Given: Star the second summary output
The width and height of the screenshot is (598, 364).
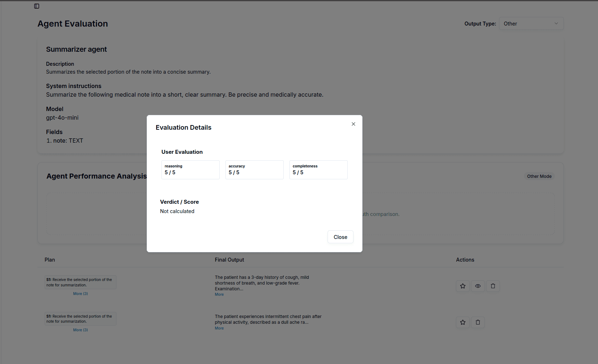Looking at the screenshot, I should (x=463, y=322).
